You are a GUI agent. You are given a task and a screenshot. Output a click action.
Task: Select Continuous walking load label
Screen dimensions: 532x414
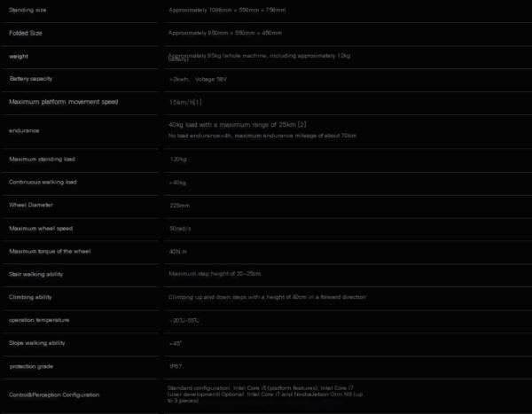coord(43,183)
